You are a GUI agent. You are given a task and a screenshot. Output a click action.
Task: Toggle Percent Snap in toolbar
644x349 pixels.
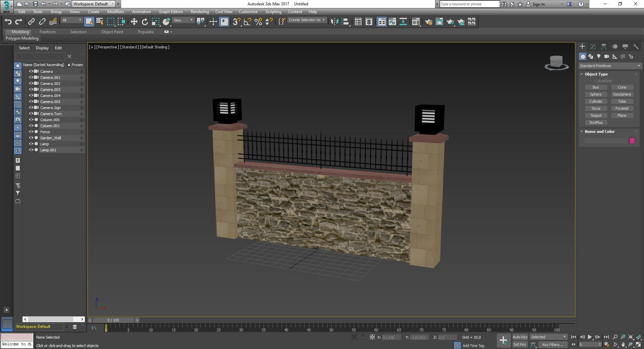pos(258,22)
